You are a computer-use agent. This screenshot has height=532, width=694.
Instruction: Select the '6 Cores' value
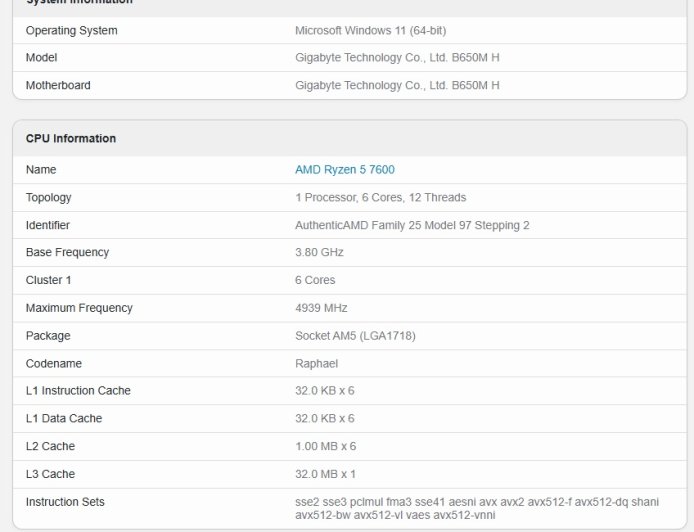tap(315, 280)
